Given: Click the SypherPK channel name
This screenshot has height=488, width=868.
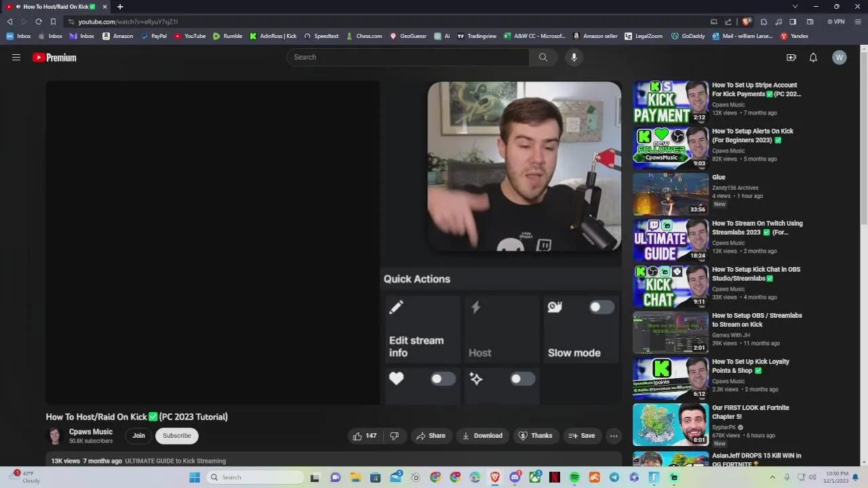Looking at the screenshot, I should tap(725, 428).
